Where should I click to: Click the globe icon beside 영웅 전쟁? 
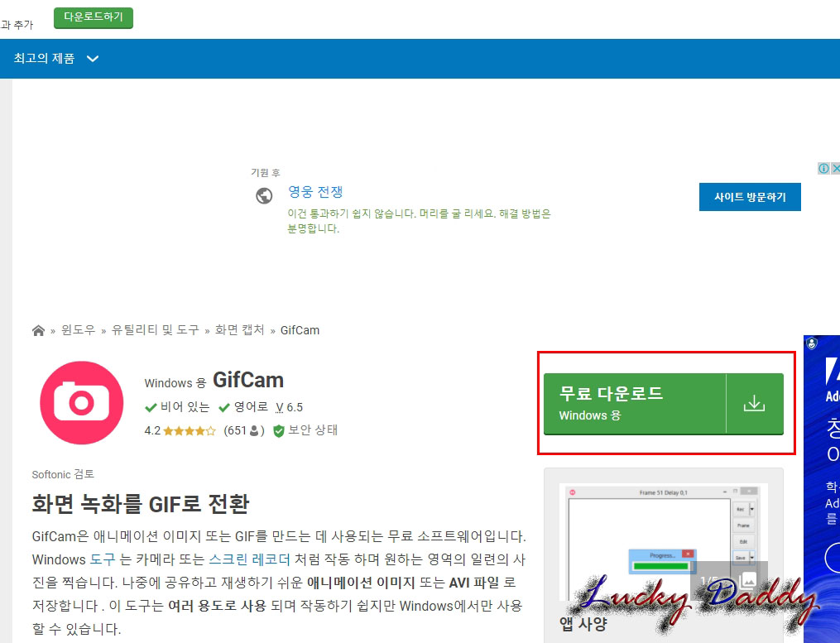(263, 195)
